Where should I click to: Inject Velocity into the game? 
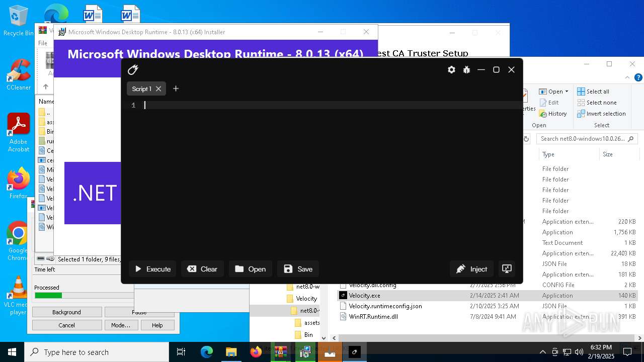click(x=472, y=269)
